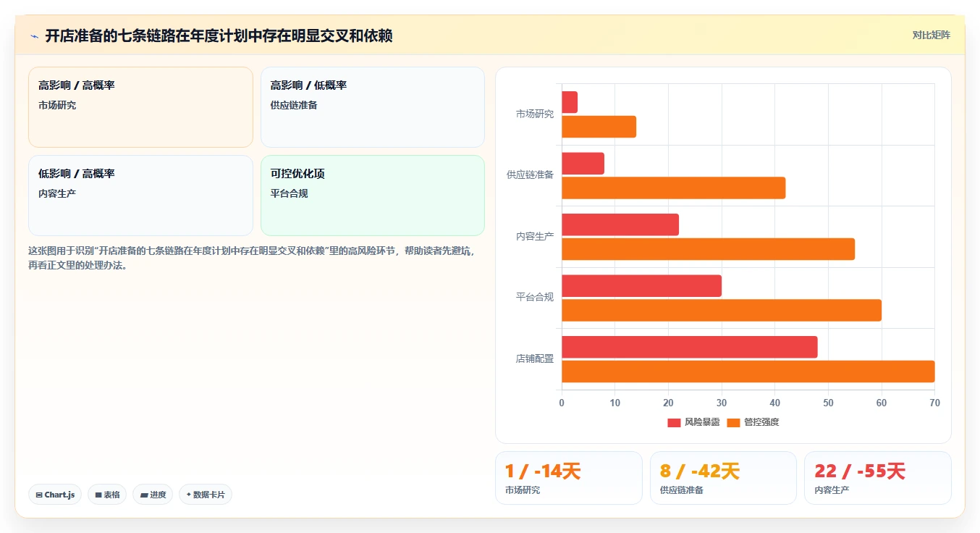Open the 8 / -42天 stat card
The image size is (980, 533).
[723, 477]
